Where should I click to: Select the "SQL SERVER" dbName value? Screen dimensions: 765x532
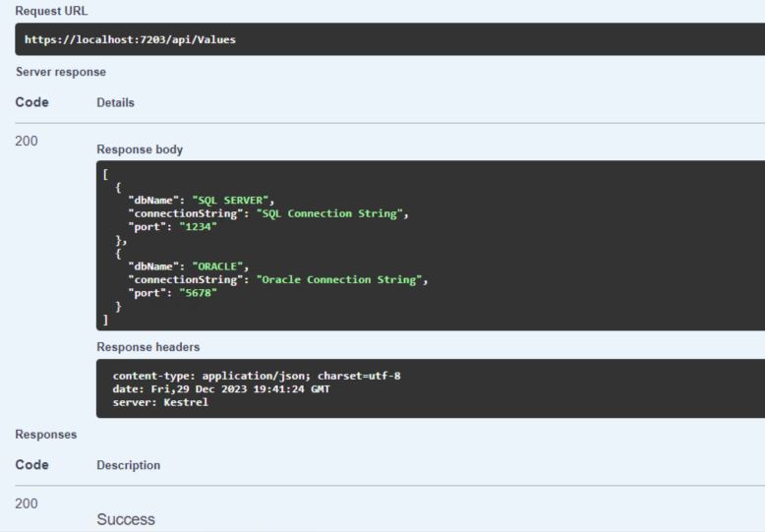pyautogui.click(x=230, y=200)
